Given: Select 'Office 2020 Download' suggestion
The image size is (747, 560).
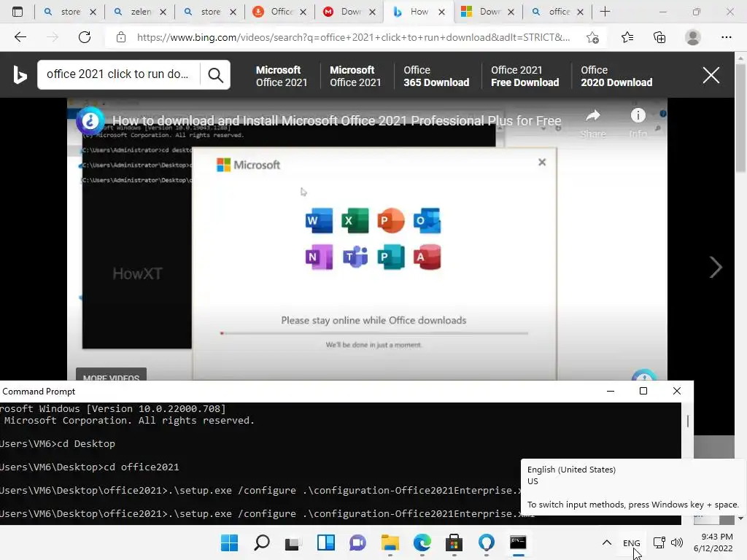Looking at the screenshot, I should 616,76.
